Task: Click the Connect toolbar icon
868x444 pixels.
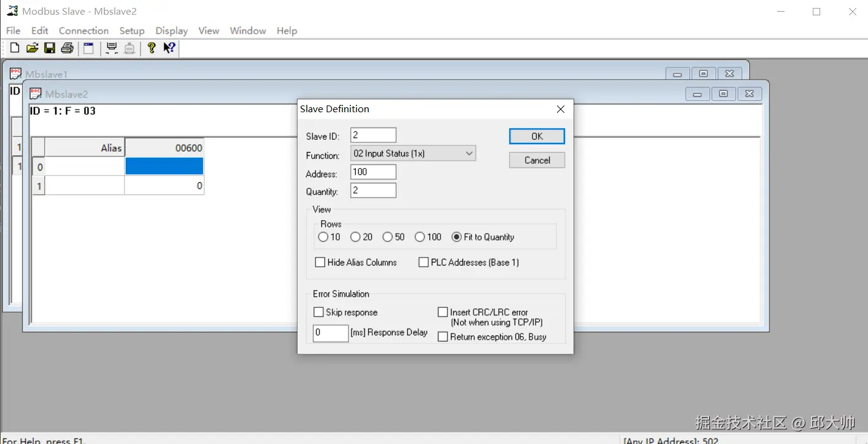Action: click(x=111, y=48)
